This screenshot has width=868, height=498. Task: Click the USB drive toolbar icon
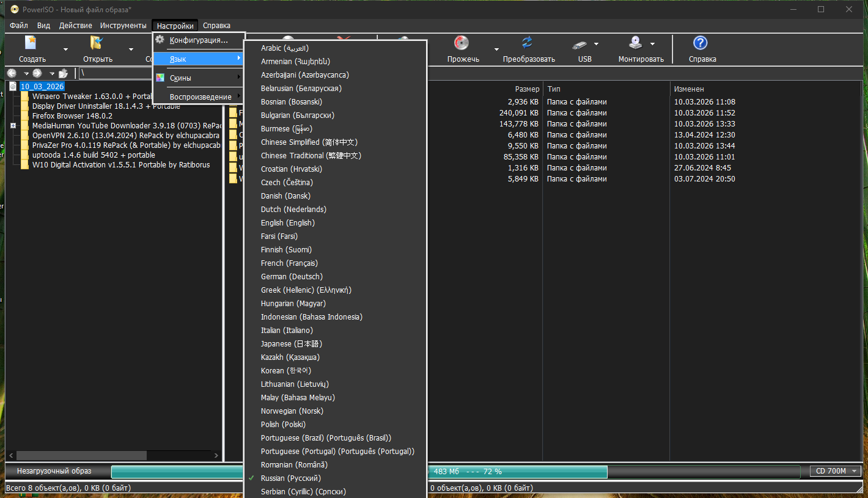(x=580, y=44)
